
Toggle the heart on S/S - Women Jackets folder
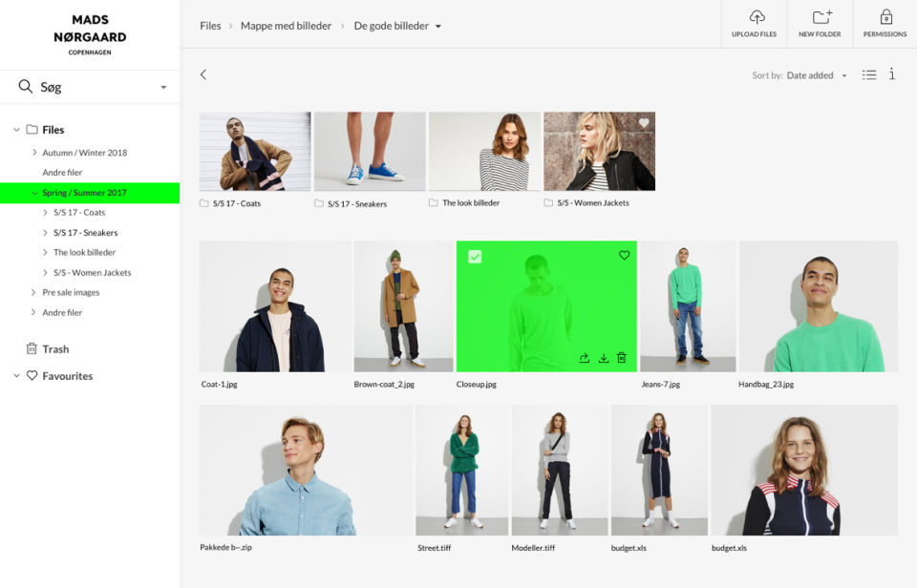[x=644, y=123]
